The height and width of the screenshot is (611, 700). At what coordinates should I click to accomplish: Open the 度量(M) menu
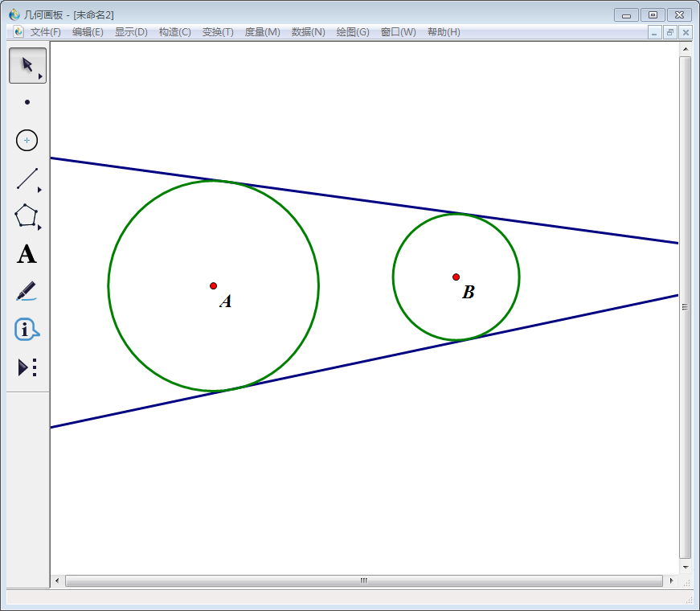point(262,32)
